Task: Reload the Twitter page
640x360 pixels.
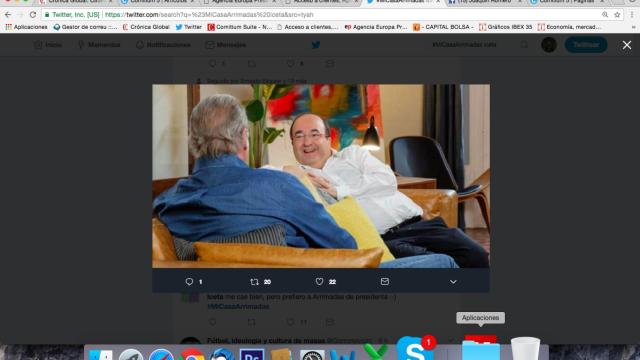Action: (33, 15)
